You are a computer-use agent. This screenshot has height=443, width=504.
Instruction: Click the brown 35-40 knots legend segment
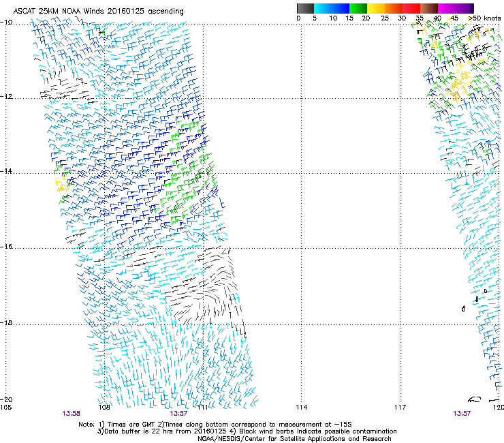pos(429,8)
